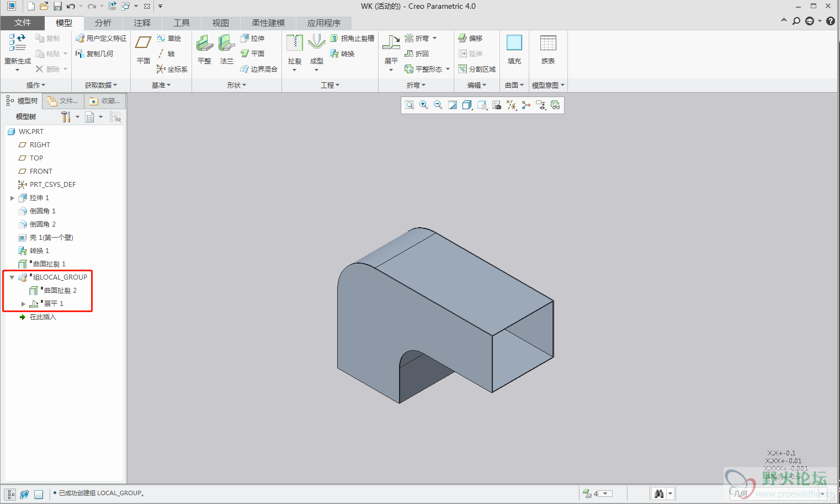Open the 形状 group dropdown
840x504 pixels.
coord(237,85)
